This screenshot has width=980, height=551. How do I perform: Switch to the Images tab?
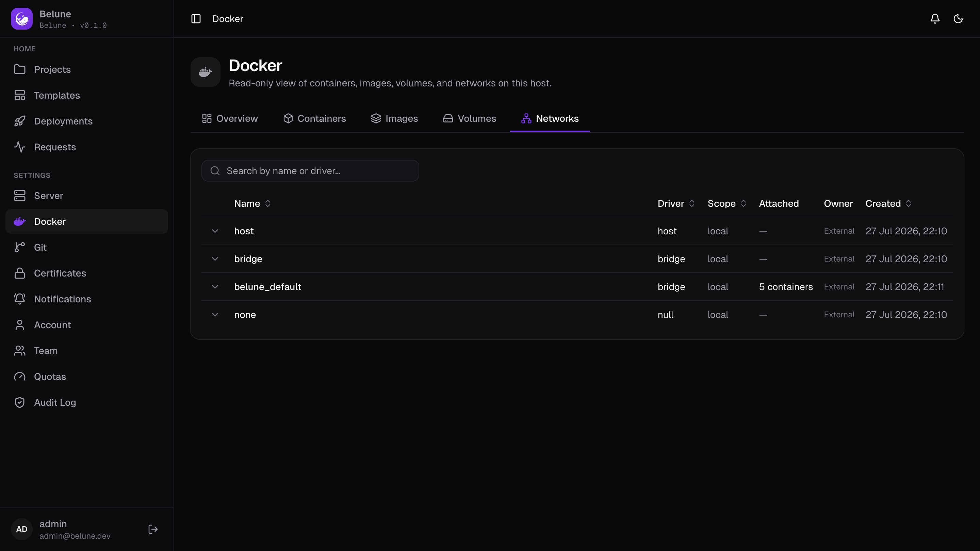click(x=394, y=119)
